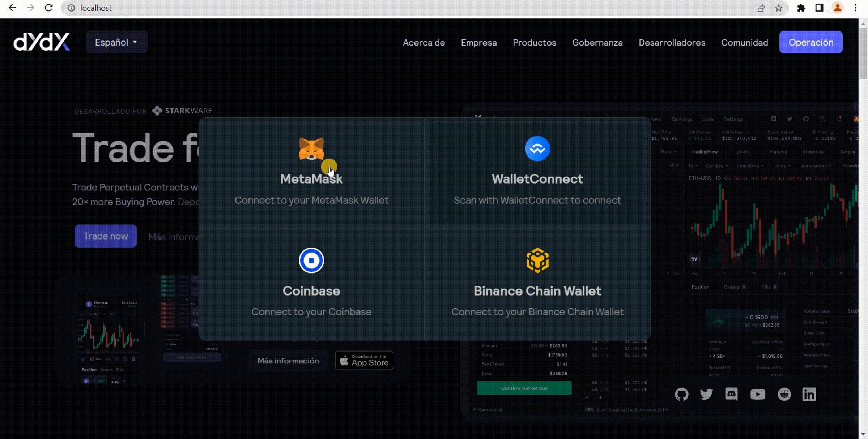Click the WalletConnect logo icon
Viewport: 868px width, 439px height.
pyautogui.click(x=537, y=149)
